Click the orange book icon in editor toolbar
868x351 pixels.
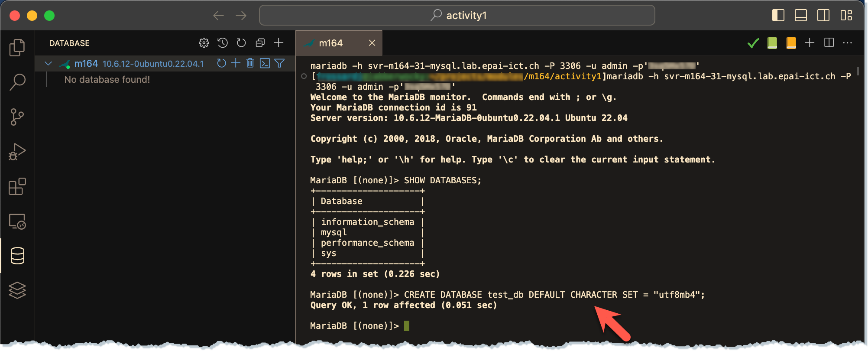tap(791, 43)
